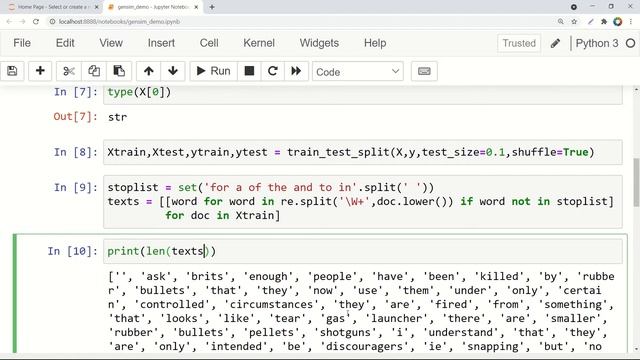Viewport: 640px width, 360px height.
Task: Close the gensim_demo browser tab
Action: pyautogui.click(x=196, y=7)
